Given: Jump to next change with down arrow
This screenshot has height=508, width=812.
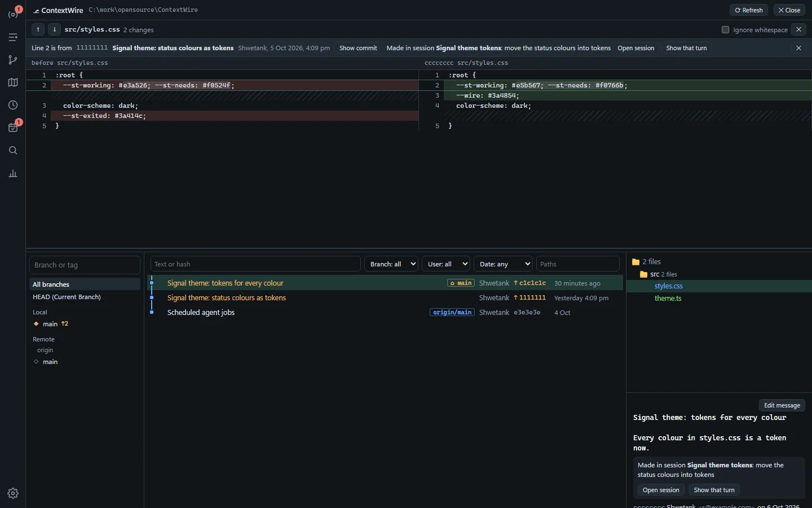Looking at the screenshot, I should tap(54, 29).
